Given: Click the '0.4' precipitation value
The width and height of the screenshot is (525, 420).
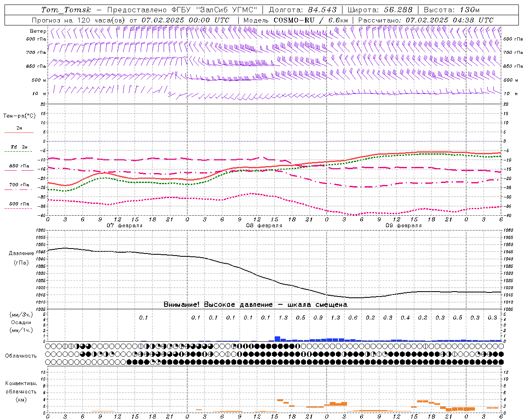Looking at the screenshot, I should point(405,318).
